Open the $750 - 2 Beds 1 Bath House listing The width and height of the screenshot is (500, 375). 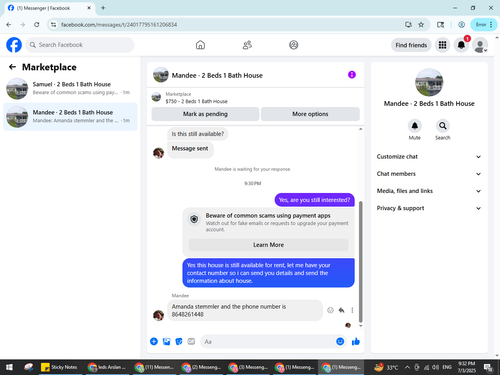[196, 101]
